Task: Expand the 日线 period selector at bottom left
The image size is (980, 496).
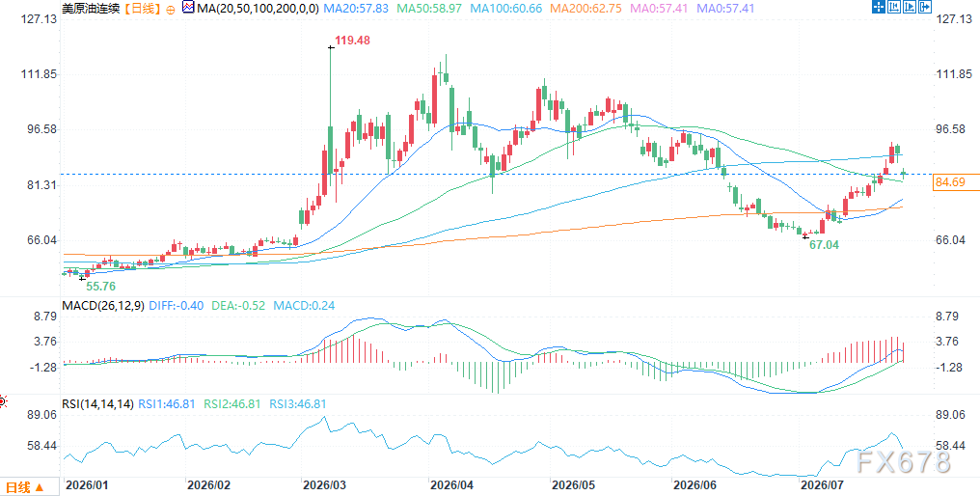Action: pyautogui.click(x=25, y=487)
